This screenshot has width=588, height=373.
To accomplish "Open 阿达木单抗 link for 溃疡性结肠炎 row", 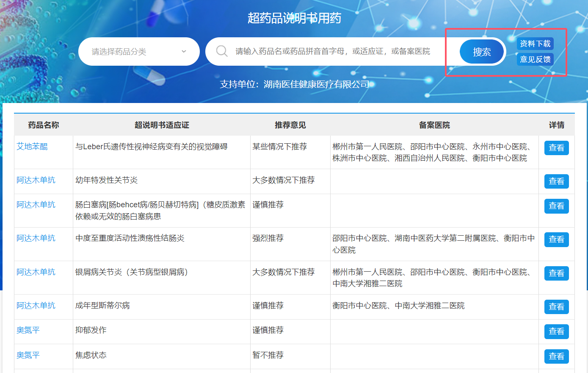I will click(36, 238).
